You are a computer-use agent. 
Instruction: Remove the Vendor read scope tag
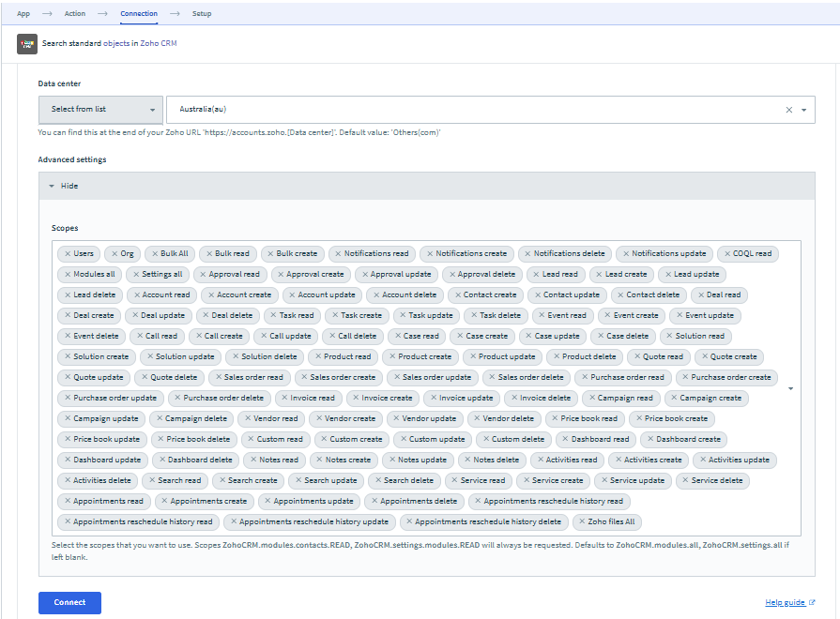(x=248, y=418)
